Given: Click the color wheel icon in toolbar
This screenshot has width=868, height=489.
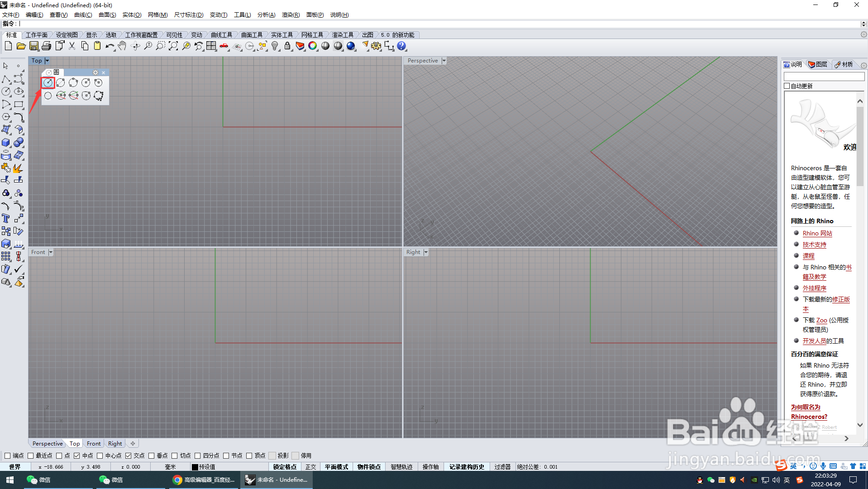Looking at the screenshot, I should (313, 46).
